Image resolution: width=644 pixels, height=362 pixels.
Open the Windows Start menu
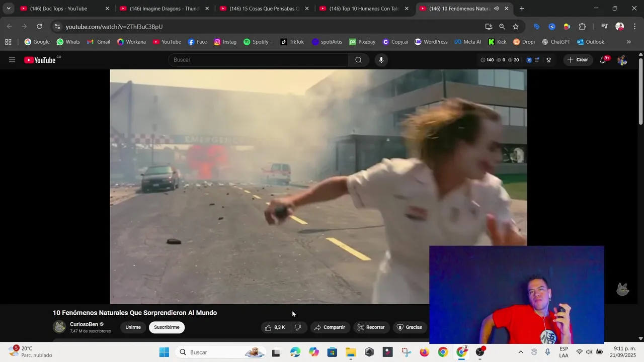[x=164, y=352]
